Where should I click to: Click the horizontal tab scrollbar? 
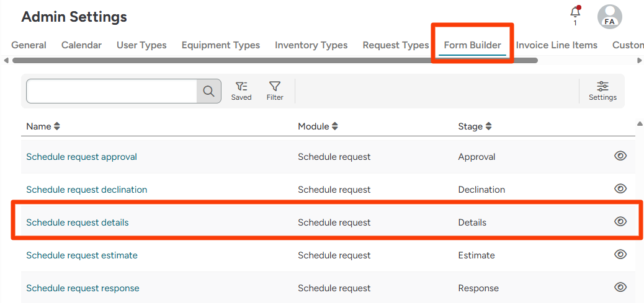pyautogui.click(x=274, y=61)
